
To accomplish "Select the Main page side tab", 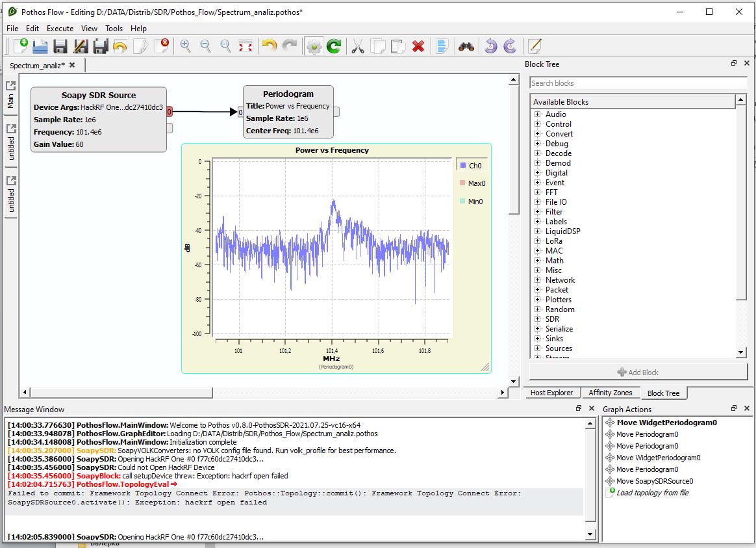I will point(10,96).
